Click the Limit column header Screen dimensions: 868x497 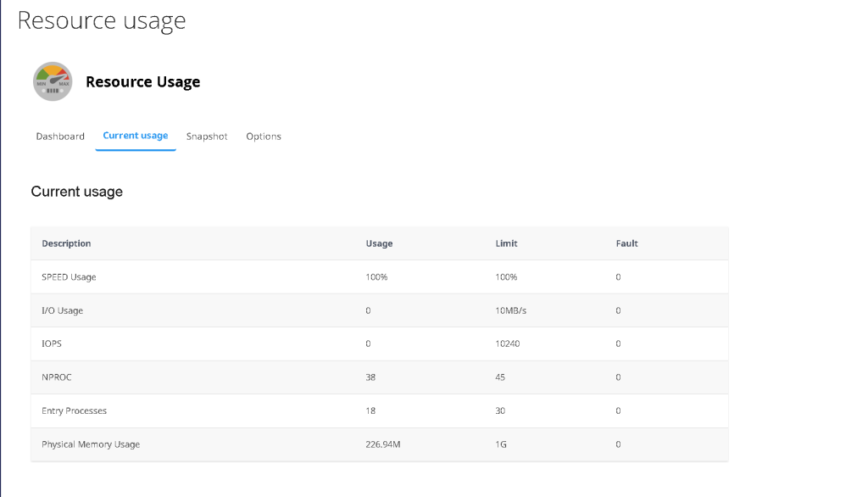506,243
